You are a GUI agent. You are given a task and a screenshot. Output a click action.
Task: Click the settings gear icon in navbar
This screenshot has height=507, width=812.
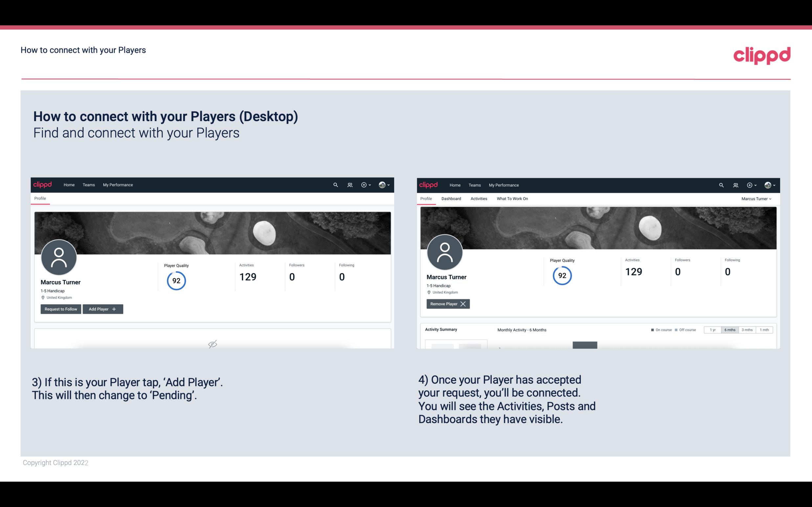[x=364, y=184]
